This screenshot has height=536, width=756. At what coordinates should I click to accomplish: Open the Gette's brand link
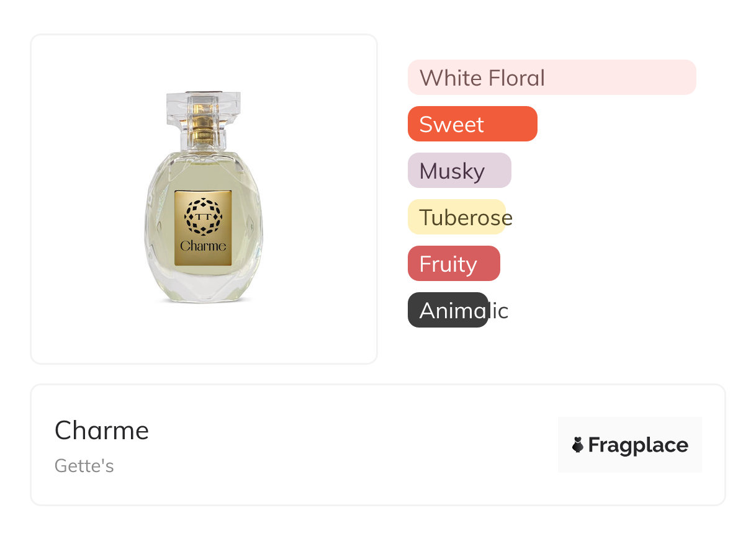tap(84, 466)
